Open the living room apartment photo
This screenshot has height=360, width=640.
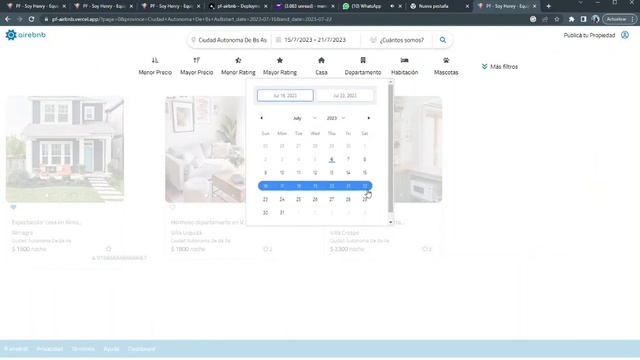(206, 149)
